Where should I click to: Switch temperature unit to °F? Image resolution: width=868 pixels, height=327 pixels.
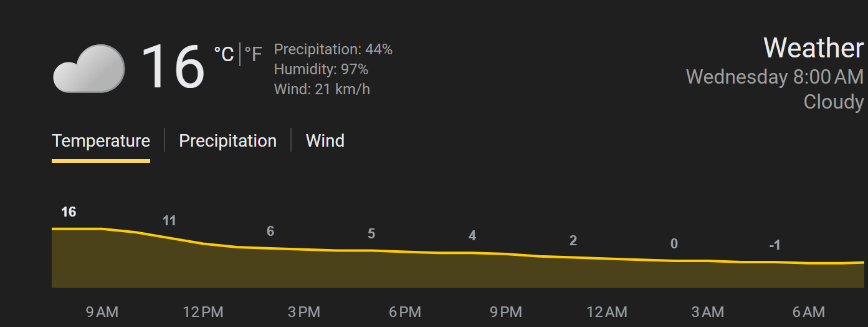tap(253, 55)
